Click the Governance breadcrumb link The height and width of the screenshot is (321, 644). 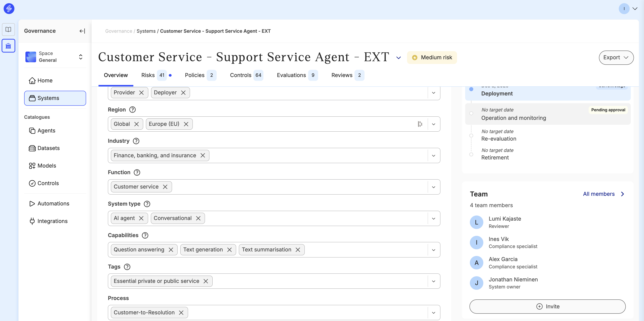point(119,31)
